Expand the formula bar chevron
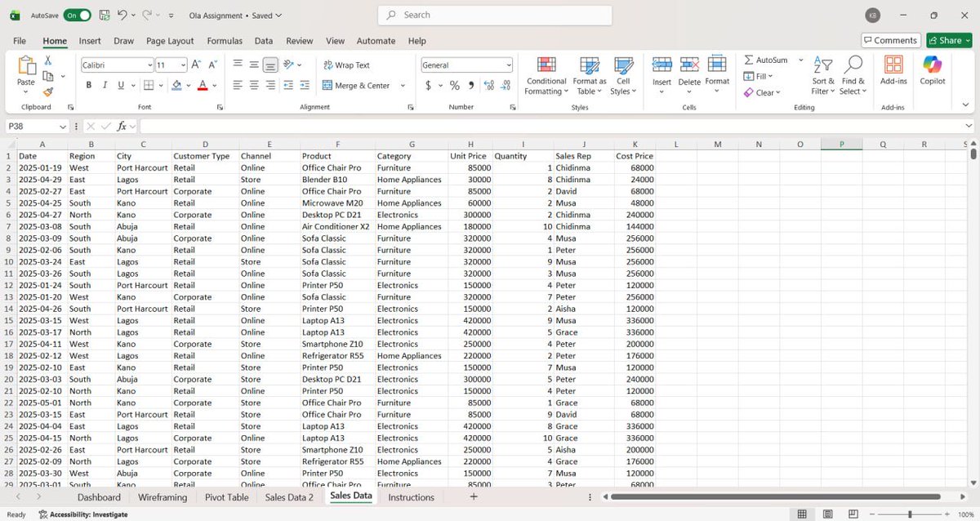980x521 pixels. (969, 127)
